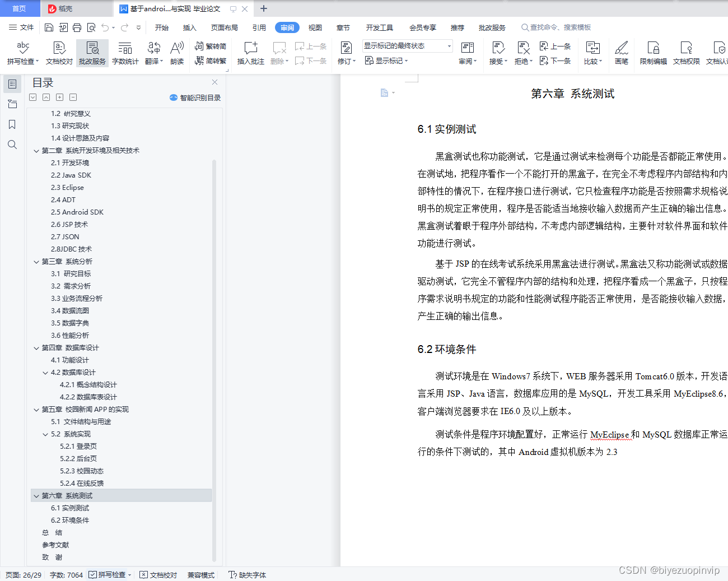Switch to the 页面布局 ribbon tab
Viewport: 728px width, 581px height.
pos(225,27)
